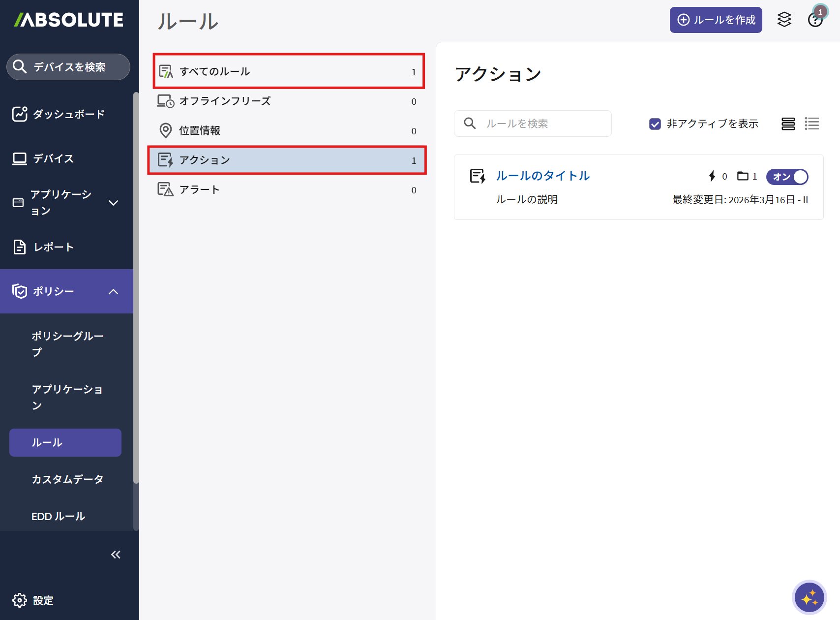Expand the アプリケーション sidebar menu chevron
The image size is (840, 620).
tap(113, 203)
